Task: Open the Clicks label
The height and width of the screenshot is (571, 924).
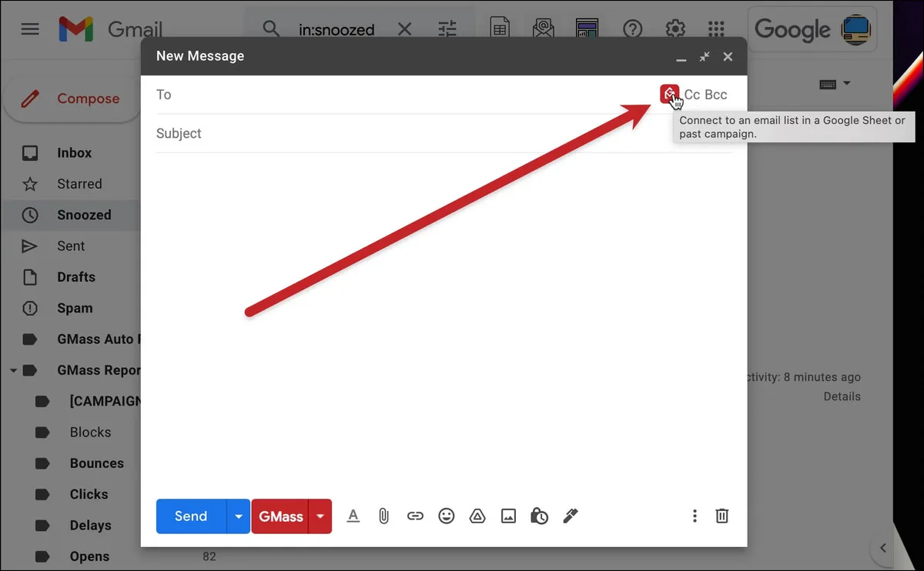Action: click(89, 494)
